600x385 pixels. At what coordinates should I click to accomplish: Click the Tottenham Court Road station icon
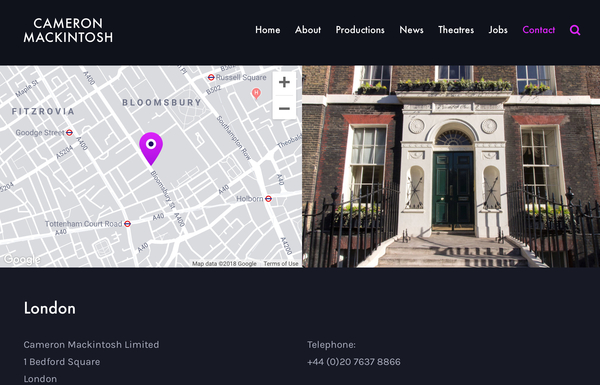pyautogui.click(x=127, y=224)
